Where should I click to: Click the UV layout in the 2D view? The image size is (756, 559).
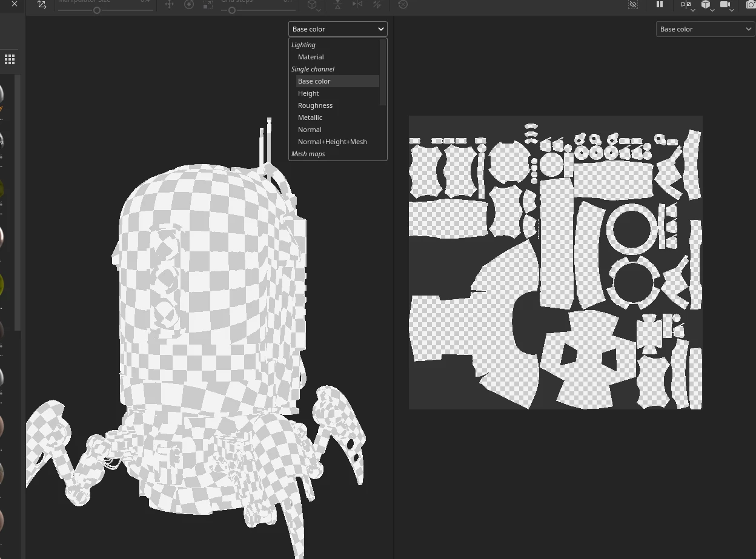(555, 262)
